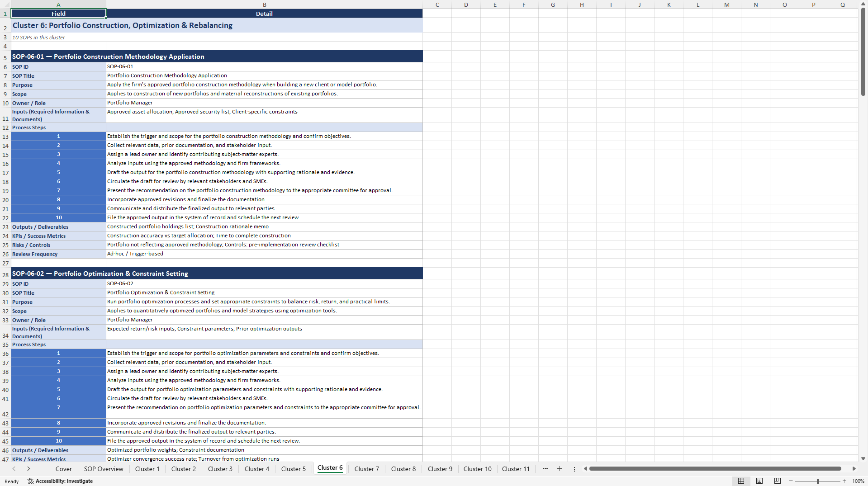Open the Cluster 4 tab
Image resolution: width=868 pixels, height=486 pixels.
(x=257, y=469)
